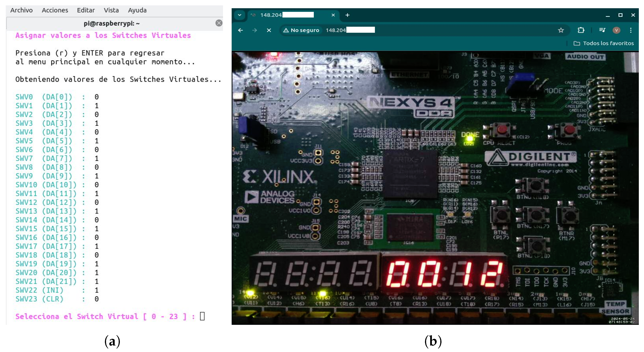The image size is (644, 352).
Task: Open the media control icon
Action: (602, 30)
